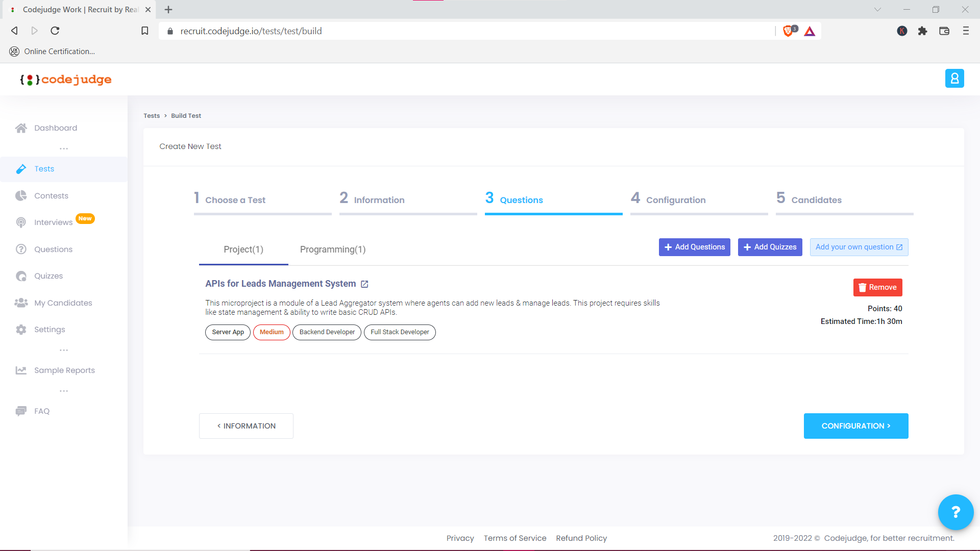Switch to the Project(1) tab
The image size is (980, 551).
243,249
